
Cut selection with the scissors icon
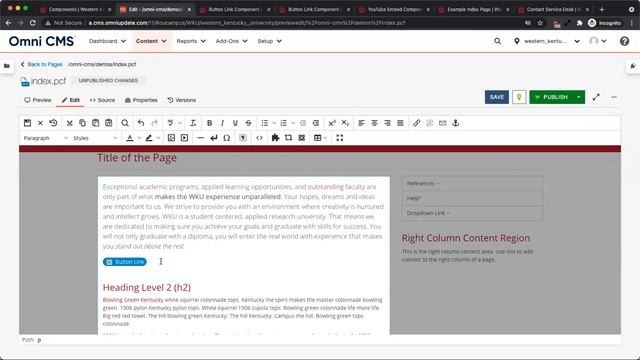coord(69,123)
